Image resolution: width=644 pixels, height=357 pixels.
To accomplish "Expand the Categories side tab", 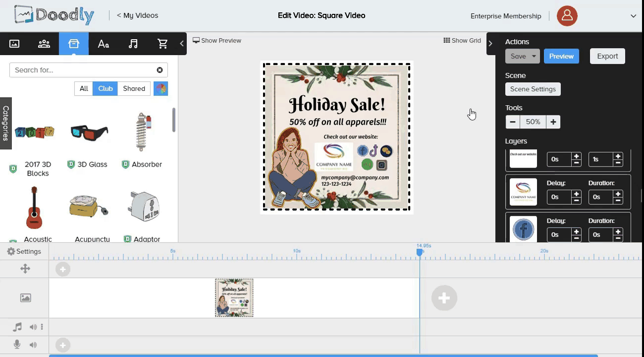I will (6, 123).
